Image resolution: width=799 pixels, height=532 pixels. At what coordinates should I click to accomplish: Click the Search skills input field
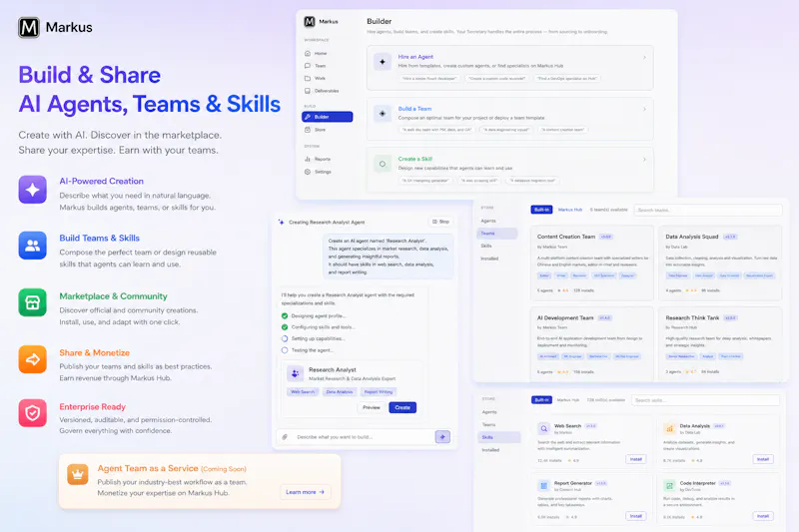[705, 400]
